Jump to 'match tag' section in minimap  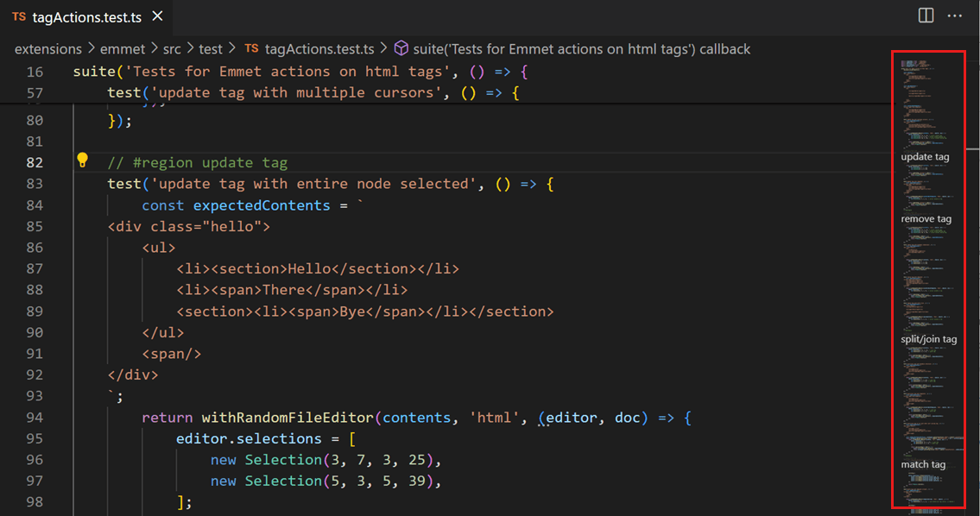(x=923, y=464)
